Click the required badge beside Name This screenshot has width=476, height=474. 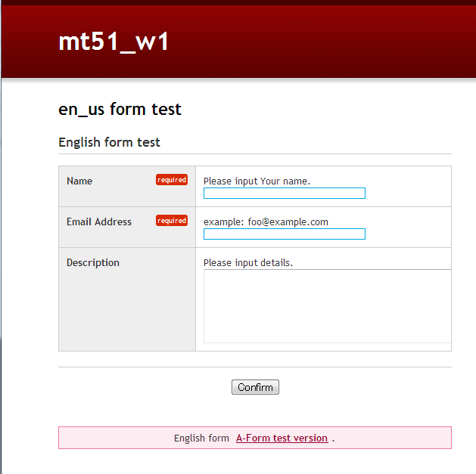point(172,180)
